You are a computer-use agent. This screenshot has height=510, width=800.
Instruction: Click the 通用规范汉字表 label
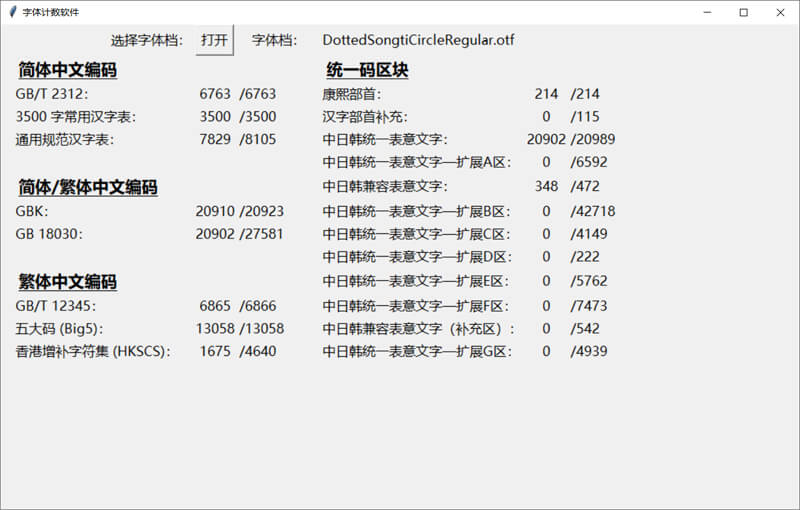65,139
